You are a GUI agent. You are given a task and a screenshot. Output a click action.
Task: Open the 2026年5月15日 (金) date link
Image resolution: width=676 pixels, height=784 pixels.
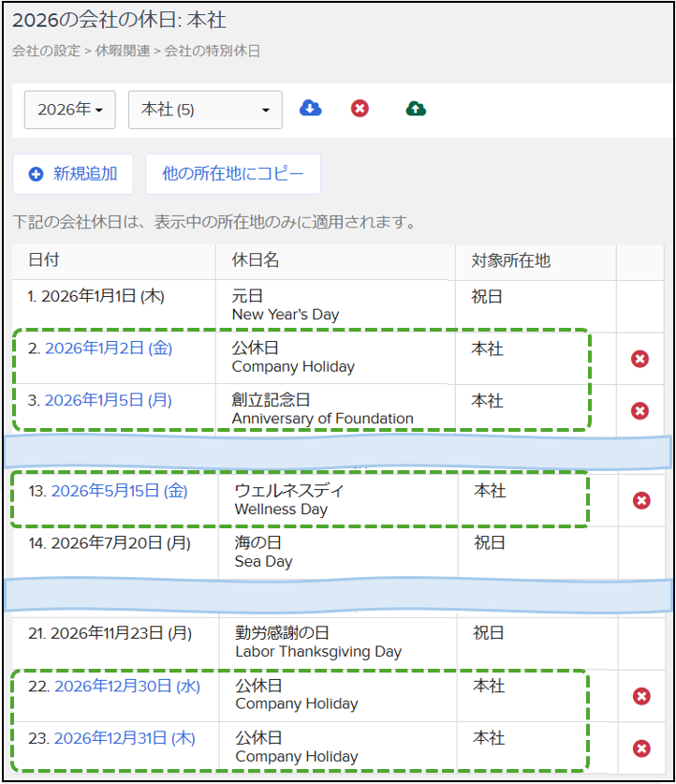[x=119, y=491]
